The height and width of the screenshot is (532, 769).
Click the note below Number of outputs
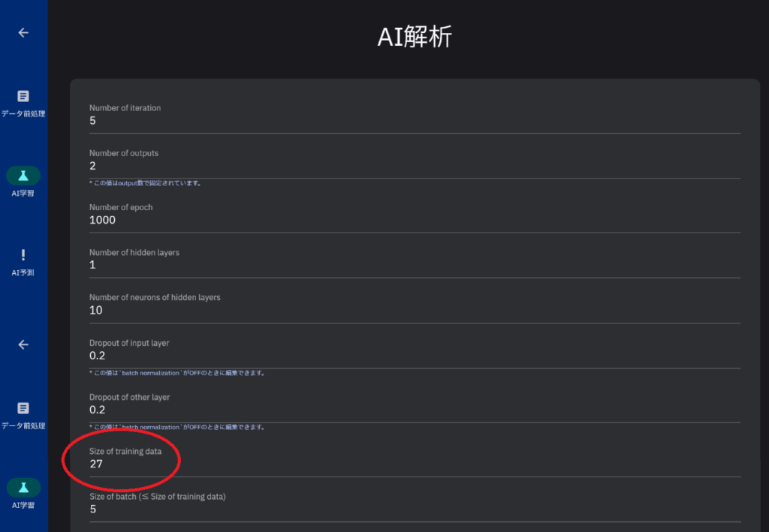(146, 183)
